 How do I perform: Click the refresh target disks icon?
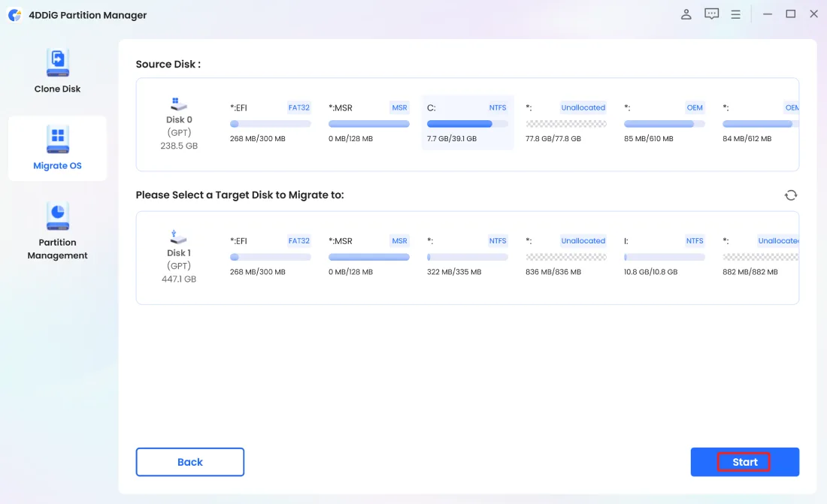(790, 195)
